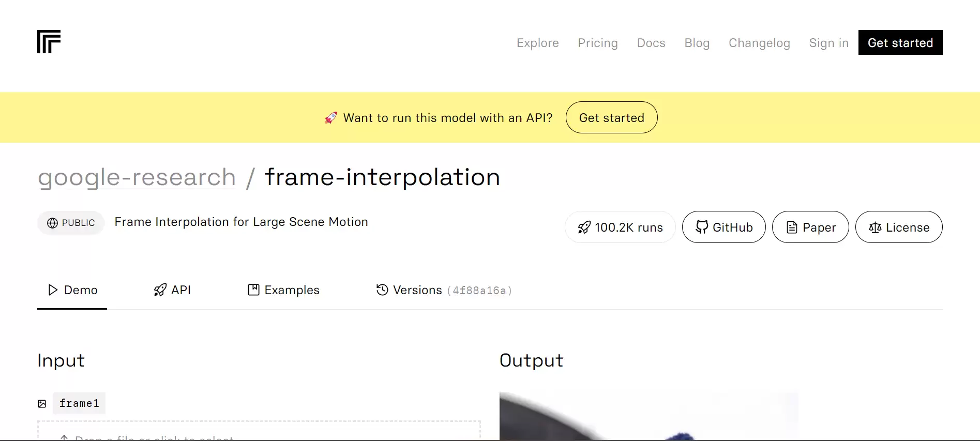
Task: Click the 100.2K runs counter
Action: (620, 227)
